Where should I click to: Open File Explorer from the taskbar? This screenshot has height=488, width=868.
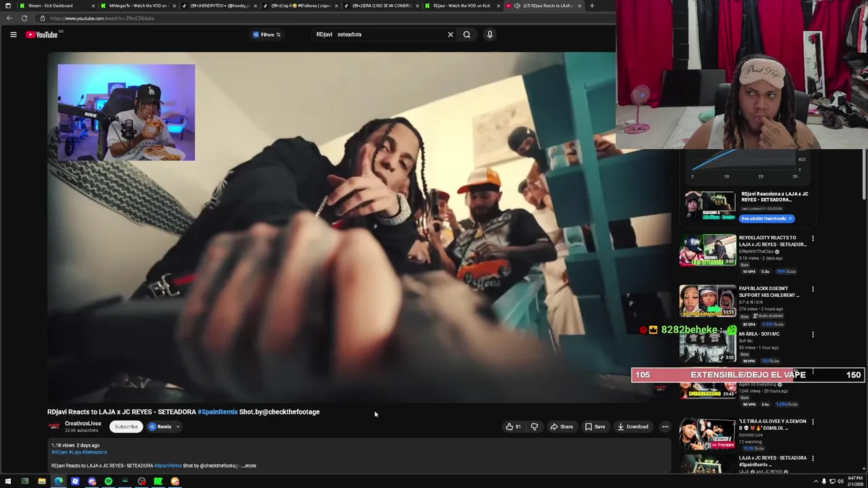point(41,481)
